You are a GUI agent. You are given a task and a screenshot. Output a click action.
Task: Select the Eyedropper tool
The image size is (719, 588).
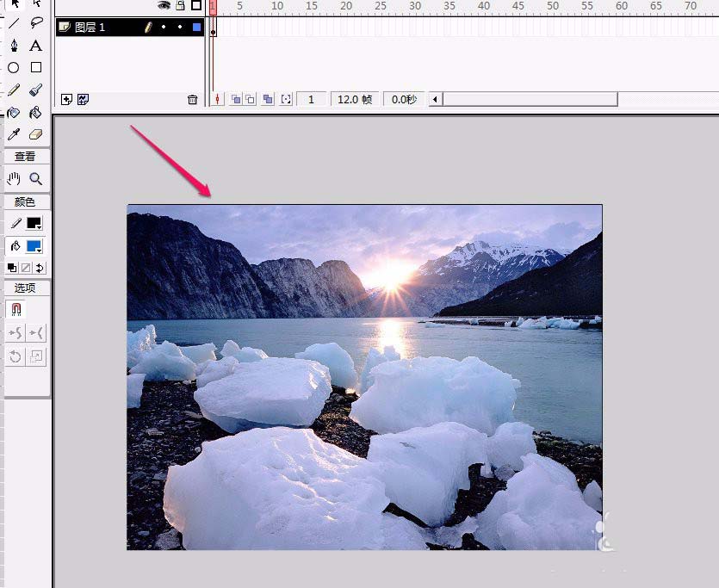tap(14, 134)
